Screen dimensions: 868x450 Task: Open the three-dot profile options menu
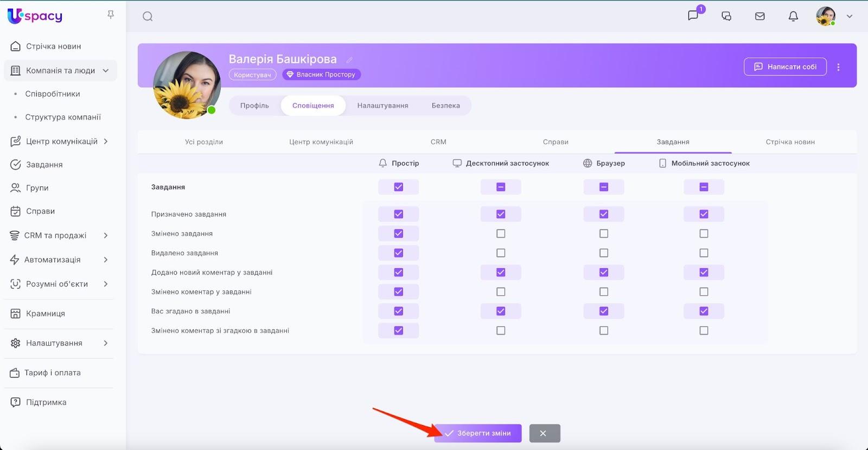(838, 67)
